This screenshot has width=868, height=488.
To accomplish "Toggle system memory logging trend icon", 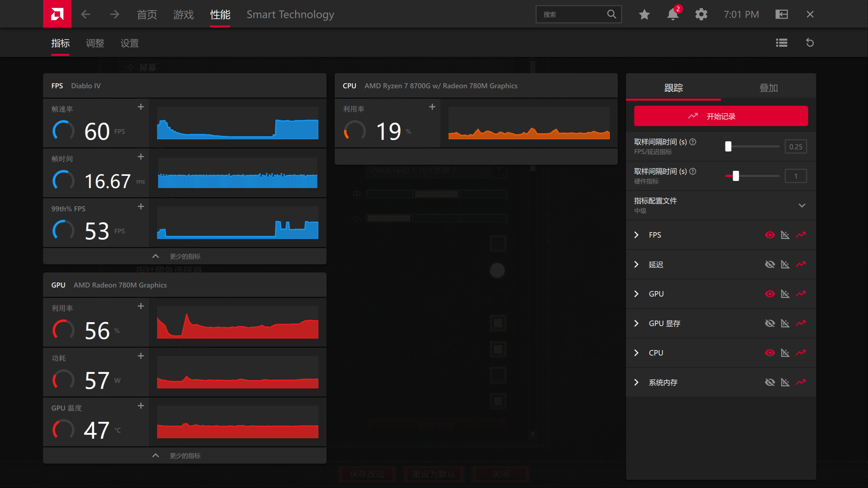I will point(801,382).
